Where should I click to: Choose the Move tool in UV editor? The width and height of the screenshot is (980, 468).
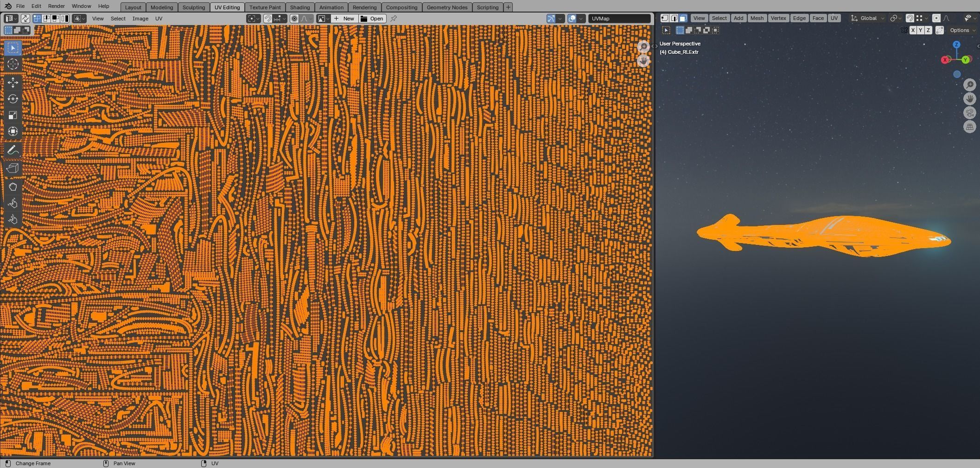13,83
